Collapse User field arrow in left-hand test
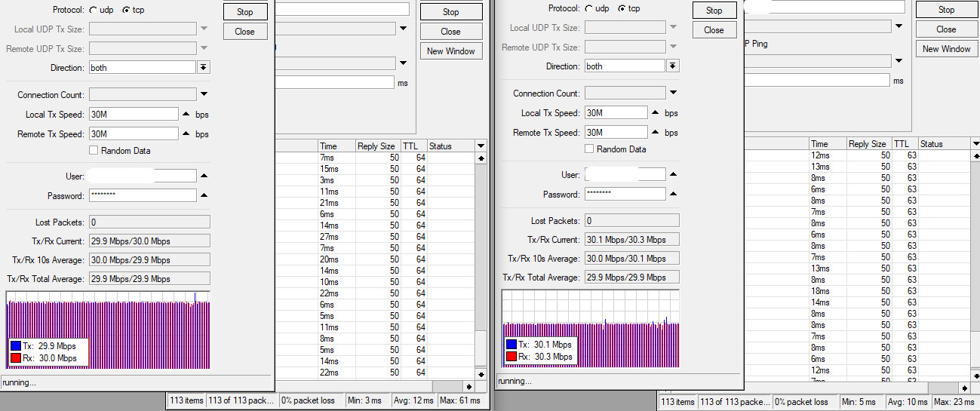This screenshot has height=411, width=980. tap(204, 176)
